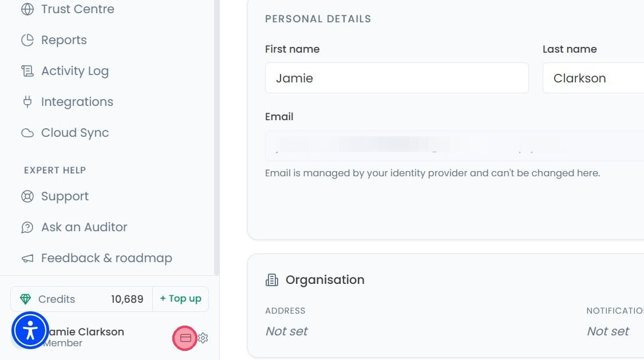The width and height of the screenshot is (644, 360).
Task: Click the Last name field with Clarkson
Action: pos(593,78)
